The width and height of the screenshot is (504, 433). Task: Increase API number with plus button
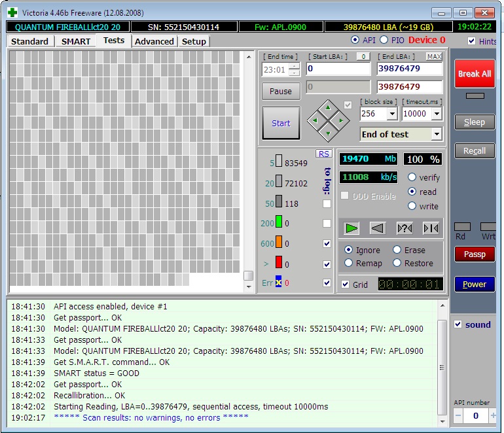[492, 415]
